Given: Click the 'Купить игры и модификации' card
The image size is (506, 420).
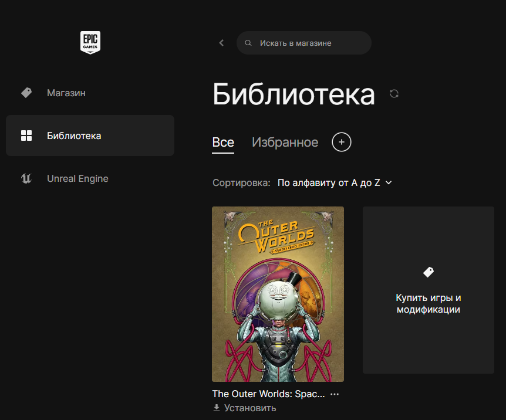Looking at the screenshot, I should click(428, 290).
